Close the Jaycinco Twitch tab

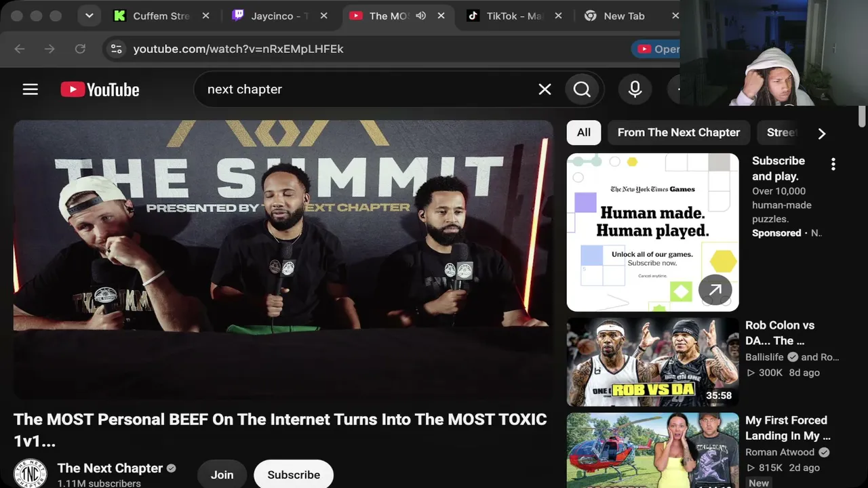(x=324, y=16)
